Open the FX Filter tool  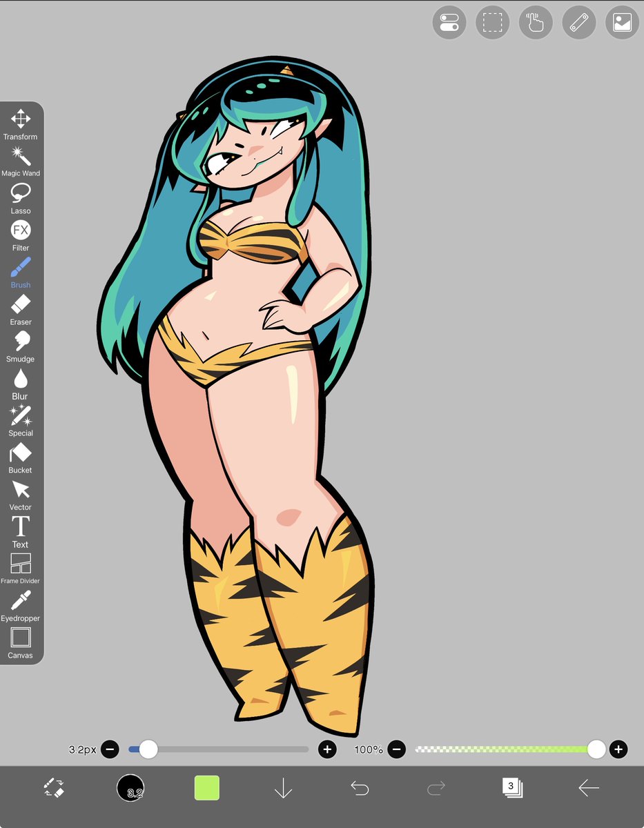click(x=21, y=236)
